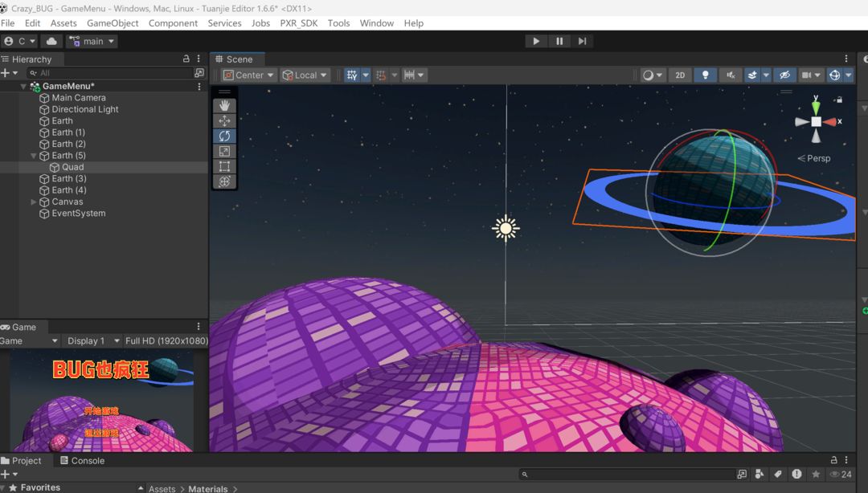Open cloud services icon
868x493 pixels.
[x=52, y=41]
